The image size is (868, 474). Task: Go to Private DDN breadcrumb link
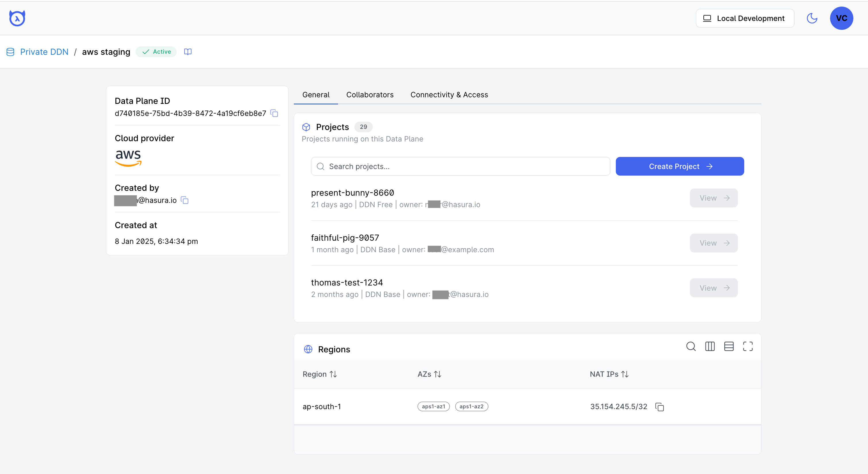point(44,52)
